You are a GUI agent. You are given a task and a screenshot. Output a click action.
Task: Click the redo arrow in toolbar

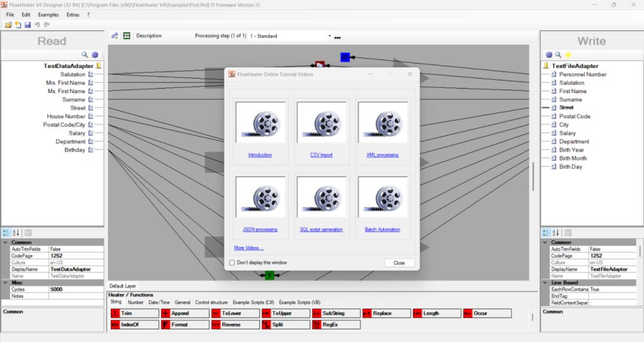pyautogui.click(x=47, y=25)
